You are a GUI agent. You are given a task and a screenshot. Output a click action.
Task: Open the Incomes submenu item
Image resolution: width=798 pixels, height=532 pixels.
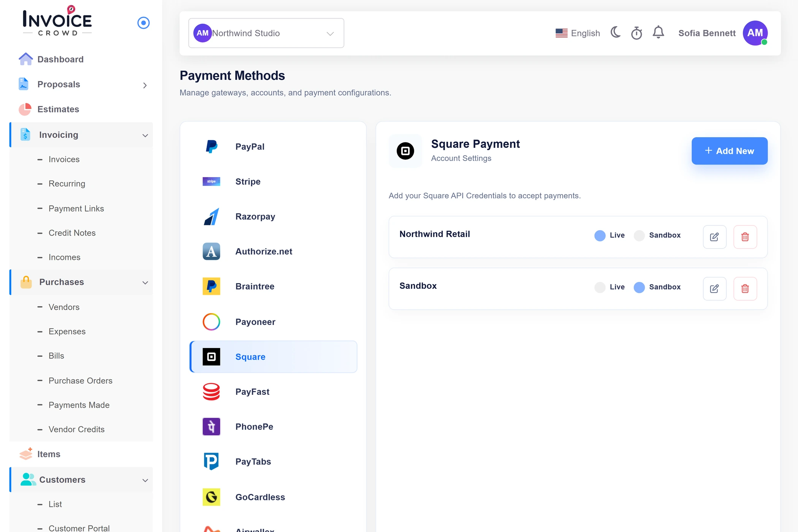point(64,257)
